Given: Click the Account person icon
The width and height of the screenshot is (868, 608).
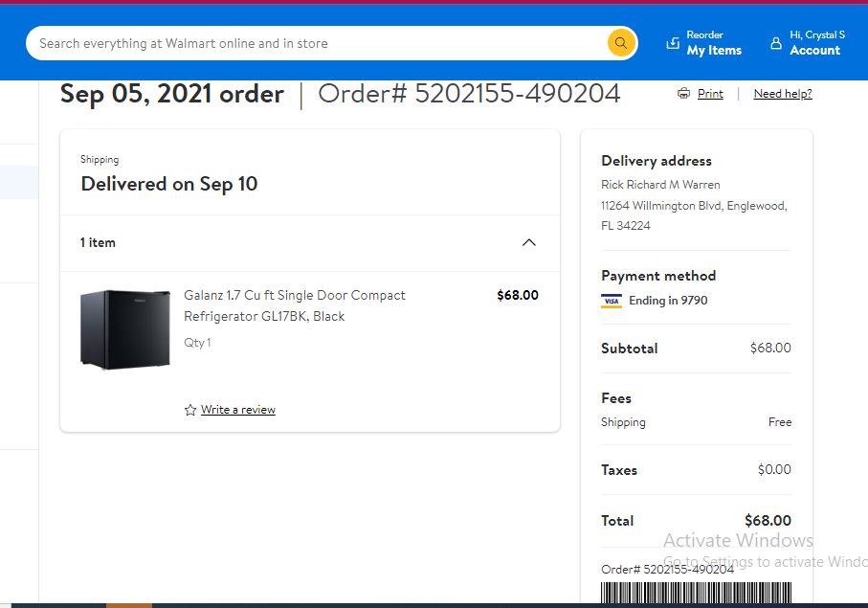Looking at the screenshot, I should pyautogui.click(x=776, y=43).
